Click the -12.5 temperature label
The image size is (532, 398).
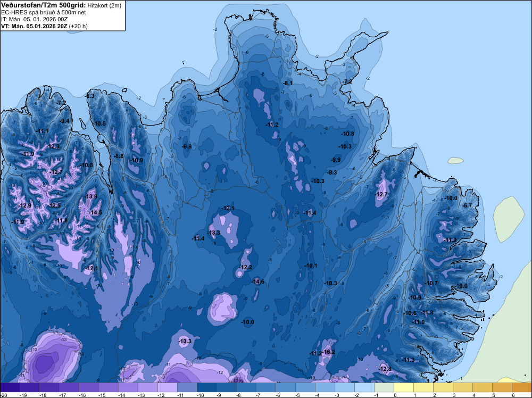coord(54,205)
